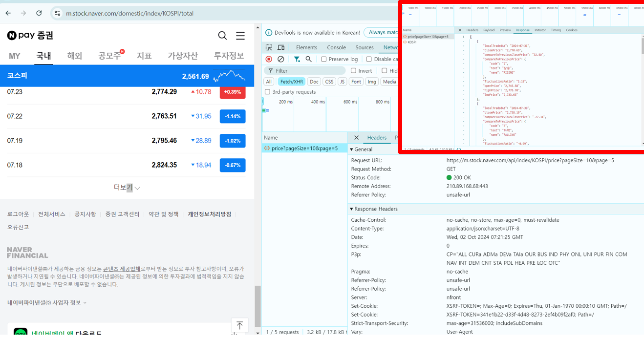Image resolution: width=644 pixels, height=340 pixels.
Task: Tick the Disable cache checkbox
Action: pos(369,59)
